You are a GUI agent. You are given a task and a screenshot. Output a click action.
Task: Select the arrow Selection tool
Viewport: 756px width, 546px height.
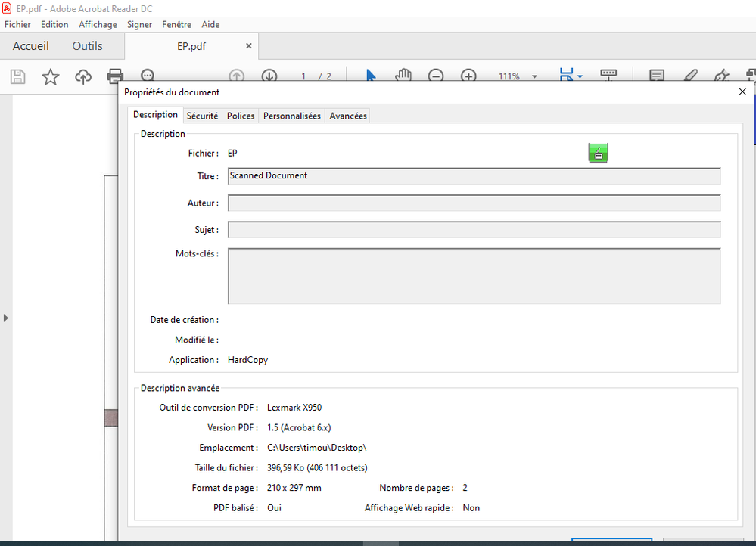370,76
